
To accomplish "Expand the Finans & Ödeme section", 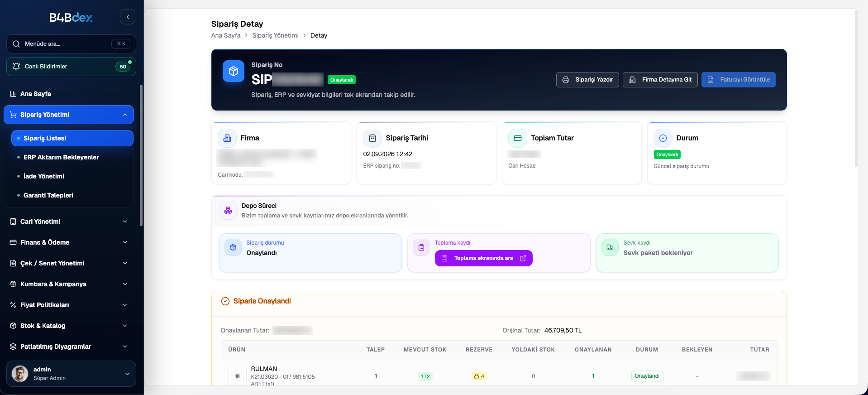I will (69, 242).
